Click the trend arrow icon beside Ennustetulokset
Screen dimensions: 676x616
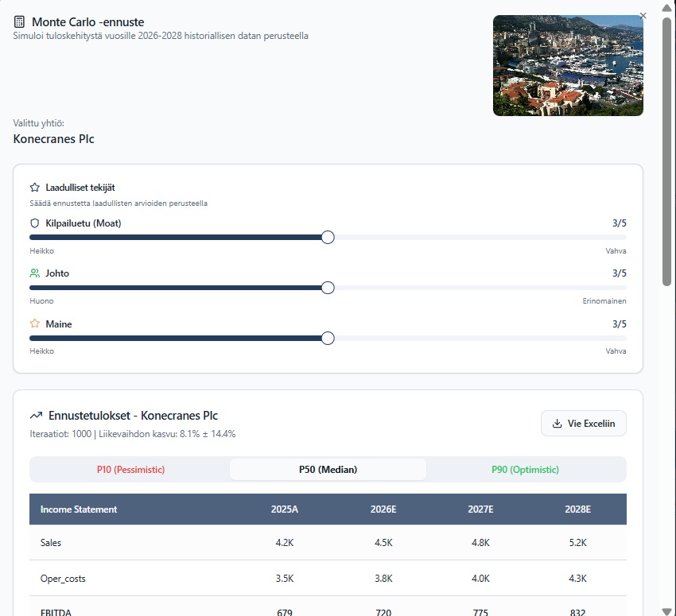coord(36,416)
